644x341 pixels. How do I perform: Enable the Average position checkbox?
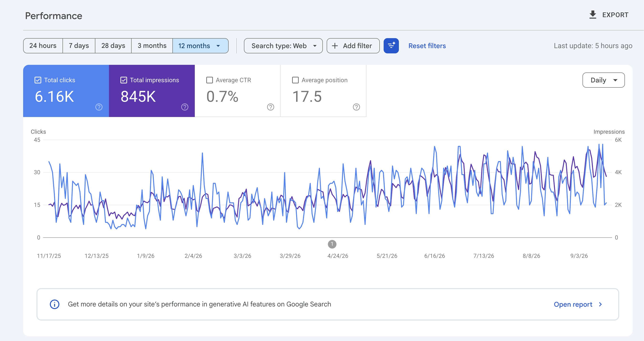coord(295,80)
